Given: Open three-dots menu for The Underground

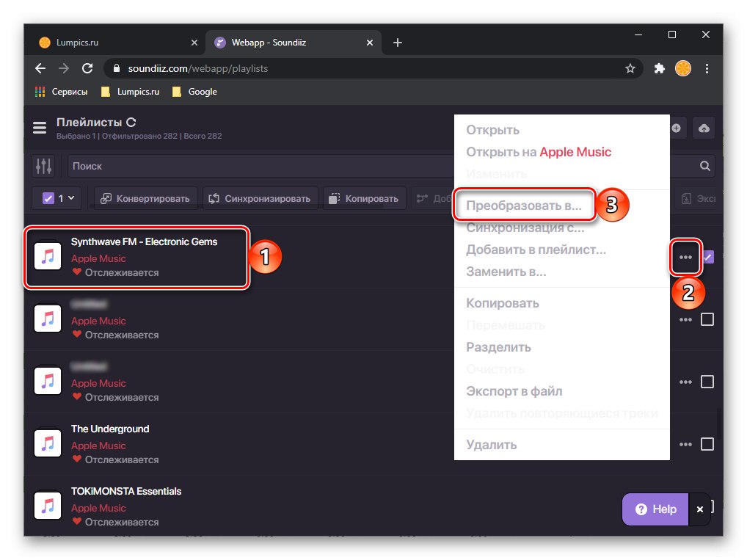Looking at the screenshot, I should [685, 445].
